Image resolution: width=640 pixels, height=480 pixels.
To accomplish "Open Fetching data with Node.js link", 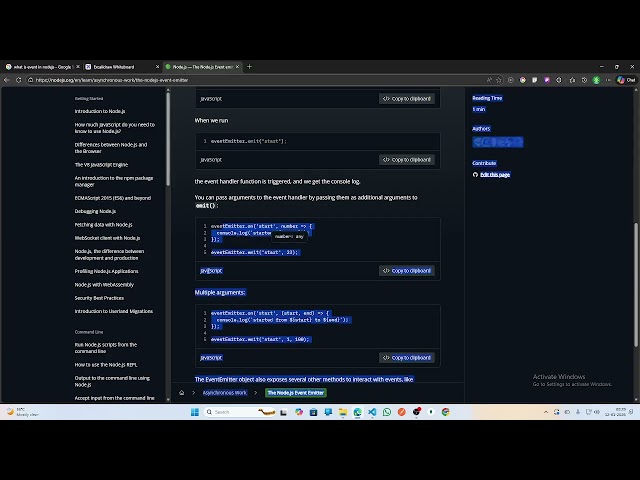I will tap(103, 224).
